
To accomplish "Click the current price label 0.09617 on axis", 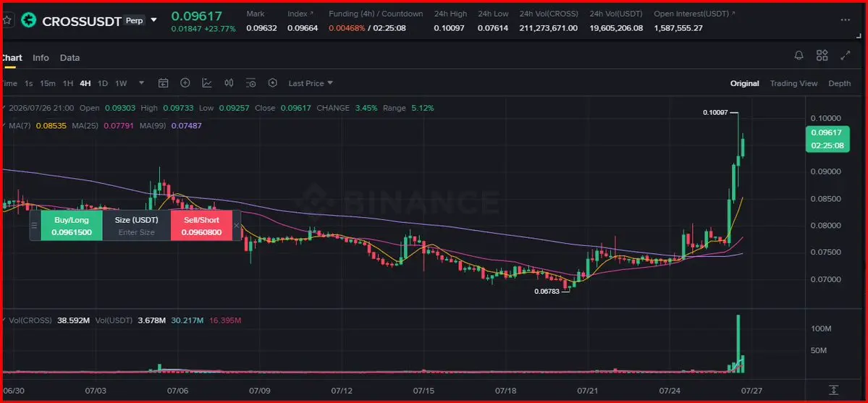I will (827, 132).
